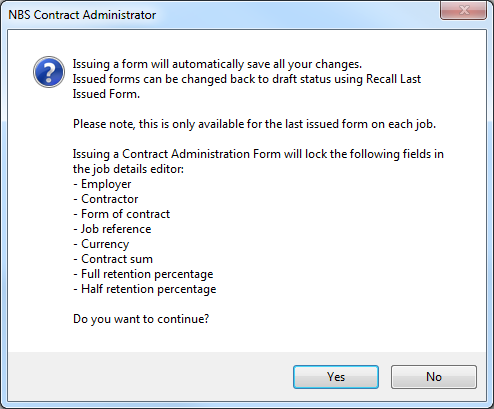Viewport: 494px width, 409px height.
Task: Click the 'Recall Last' text
Action: [393, 79]
